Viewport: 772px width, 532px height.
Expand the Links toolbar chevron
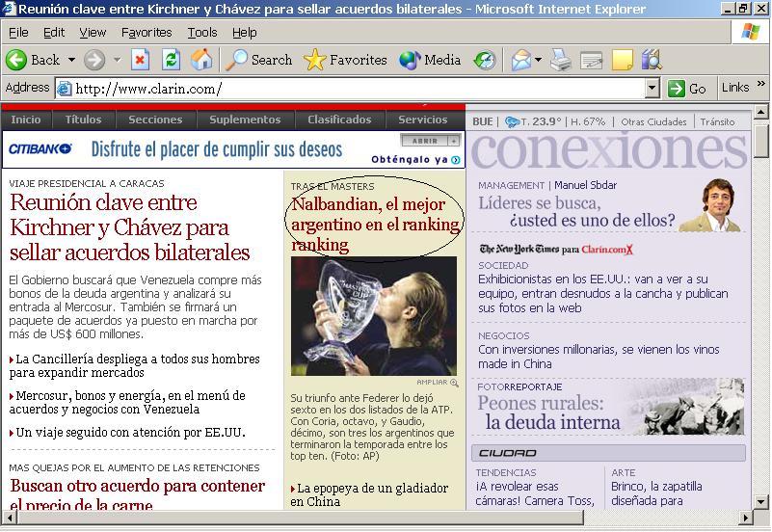761,84
